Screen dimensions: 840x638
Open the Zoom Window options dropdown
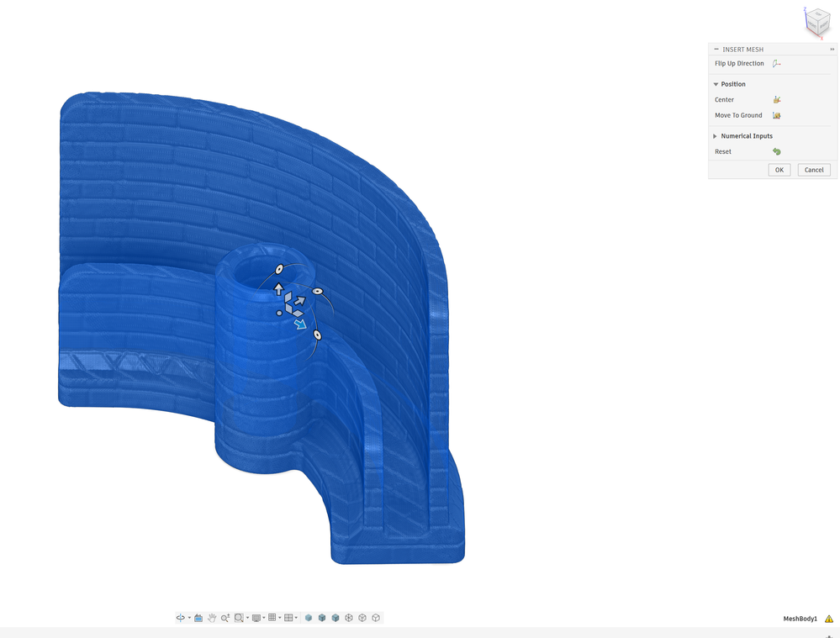coord(247,618)
